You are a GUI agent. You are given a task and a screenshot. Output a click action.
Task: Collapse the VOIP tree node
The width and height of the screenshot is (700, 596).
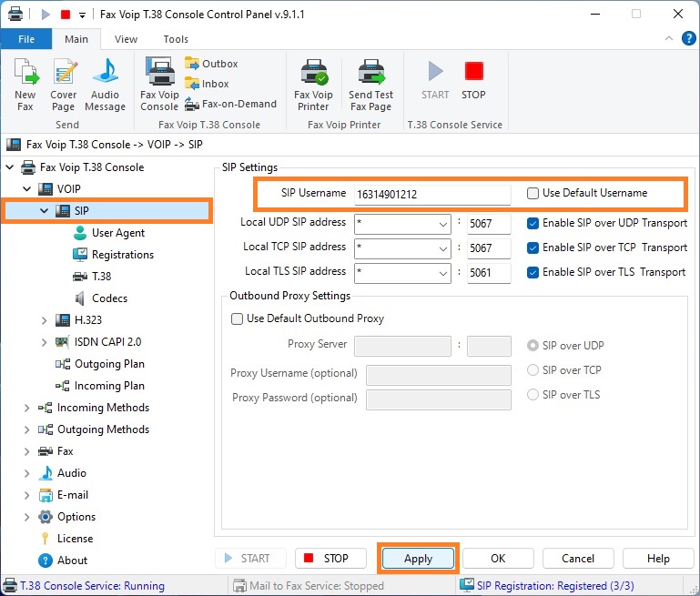[x=27, y=189]
